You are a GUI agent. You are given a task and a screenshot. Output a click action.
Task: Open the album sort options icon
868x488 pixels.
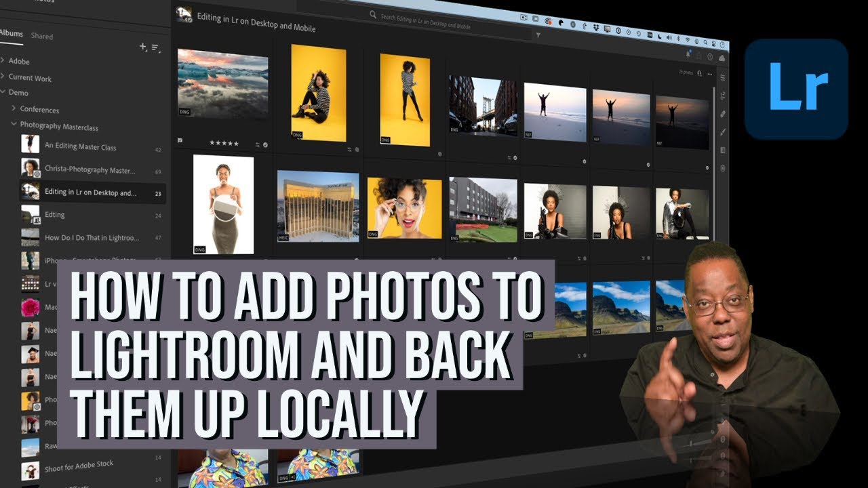click(155, 47)
